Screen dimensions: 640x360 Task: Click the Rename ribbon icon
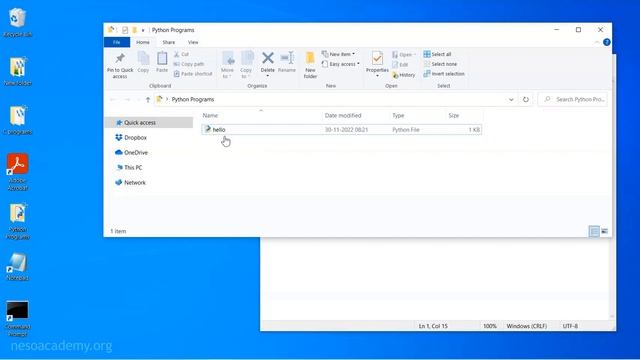(x=287, y=58)
